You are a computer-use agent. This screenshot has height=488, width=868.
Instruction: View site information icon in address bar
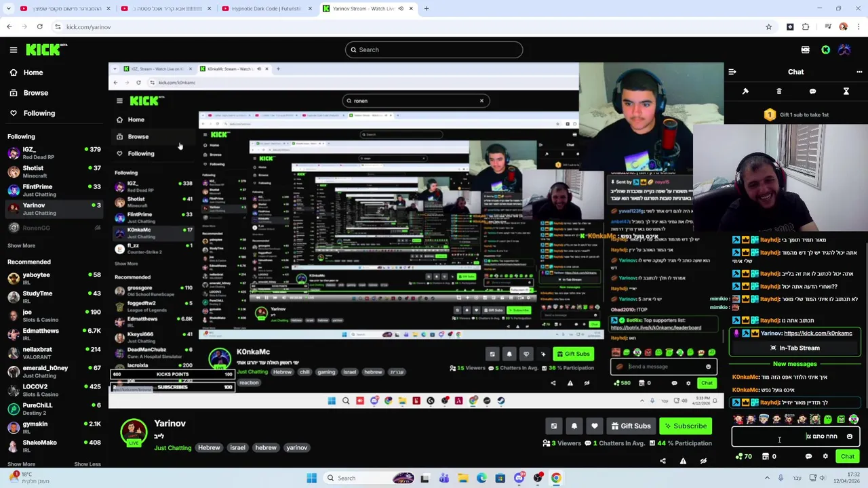coord(58,27)
